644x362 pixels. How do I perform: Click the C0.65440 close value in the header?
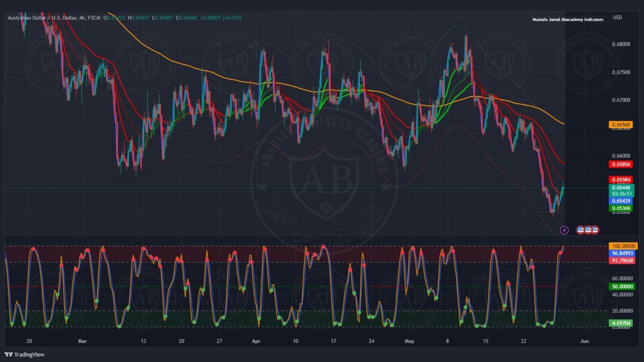186,18
